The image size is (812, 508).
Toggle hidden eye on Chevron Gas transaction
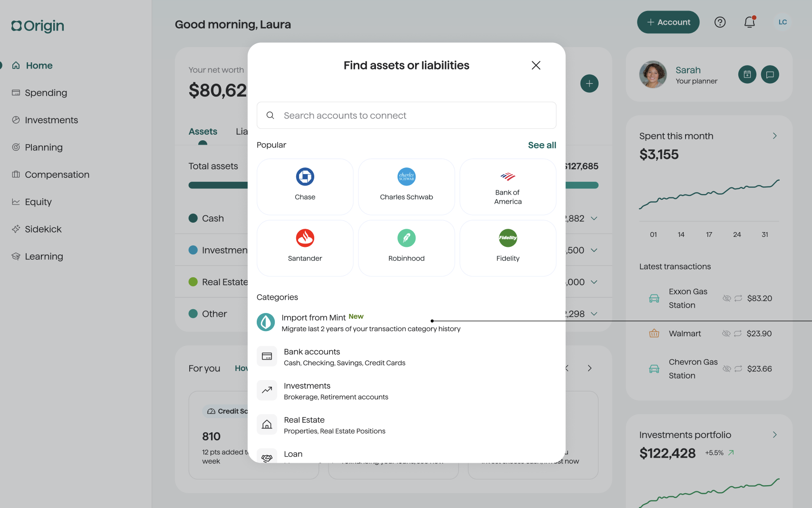pyautogui.click(x=726, y=369)
